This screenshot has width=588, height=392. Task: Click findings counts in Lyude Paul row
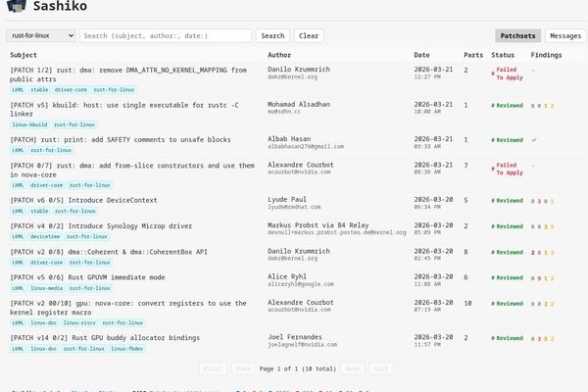click(x=542, y=201)
